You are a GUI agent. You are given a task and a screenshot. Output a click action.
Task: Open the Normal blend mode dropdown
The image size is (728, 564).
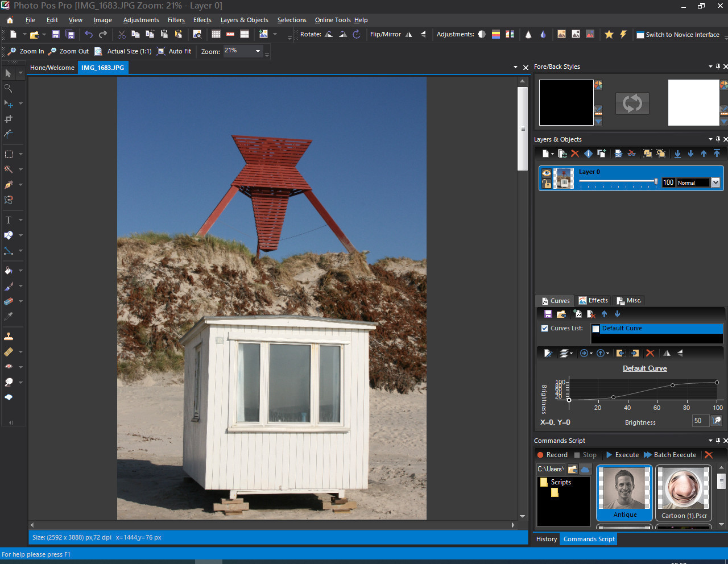coord(715,183)
